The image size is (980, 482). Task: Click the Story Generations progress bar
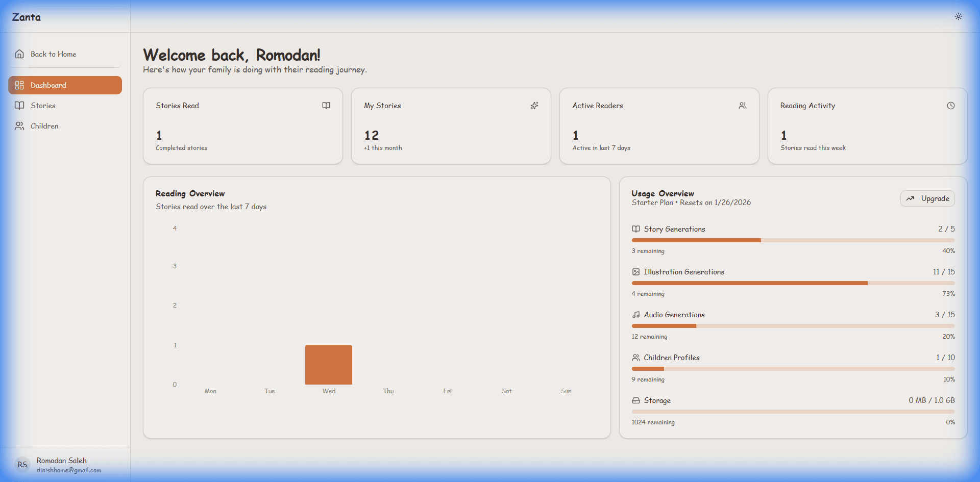[x=793, y=240]
